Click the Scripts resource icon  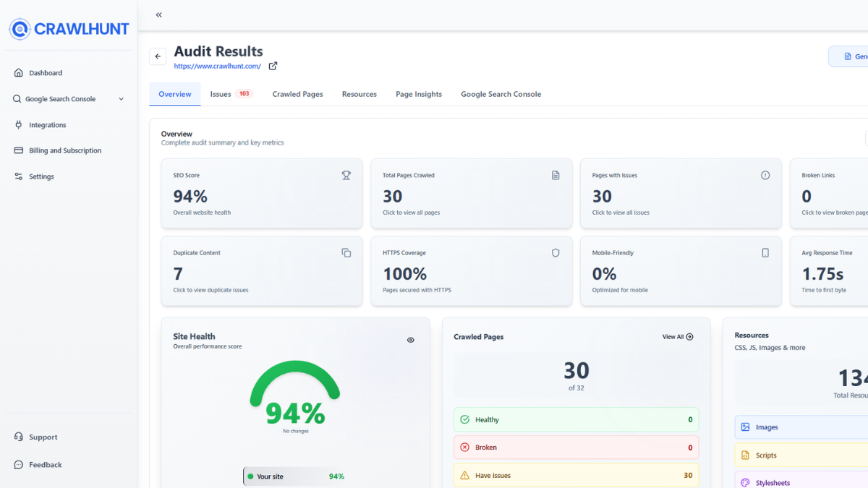[x=745, y=455]
